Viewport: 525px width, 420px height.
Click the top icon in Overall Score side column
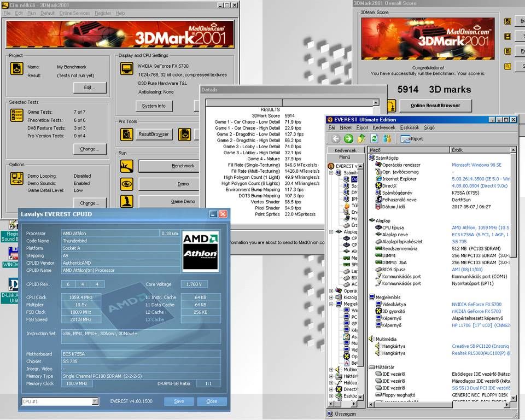[508, 21]
